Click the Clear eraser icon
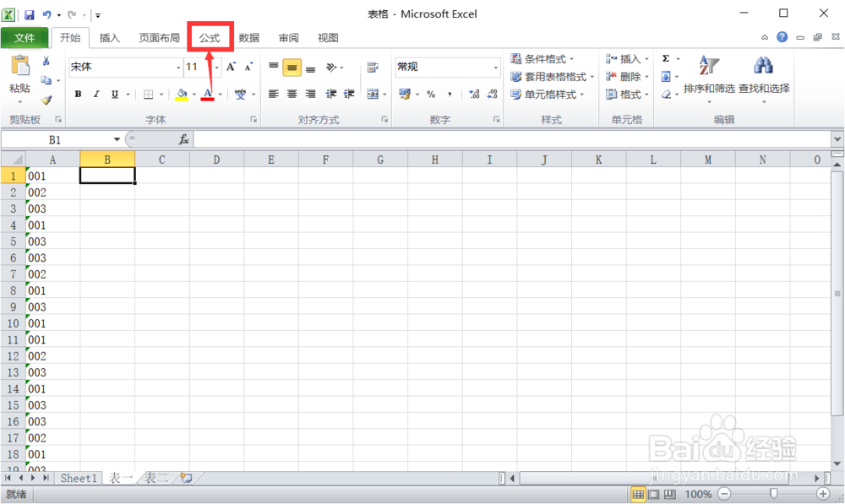The height and width of the screenshot is (504, 845). 666,95
